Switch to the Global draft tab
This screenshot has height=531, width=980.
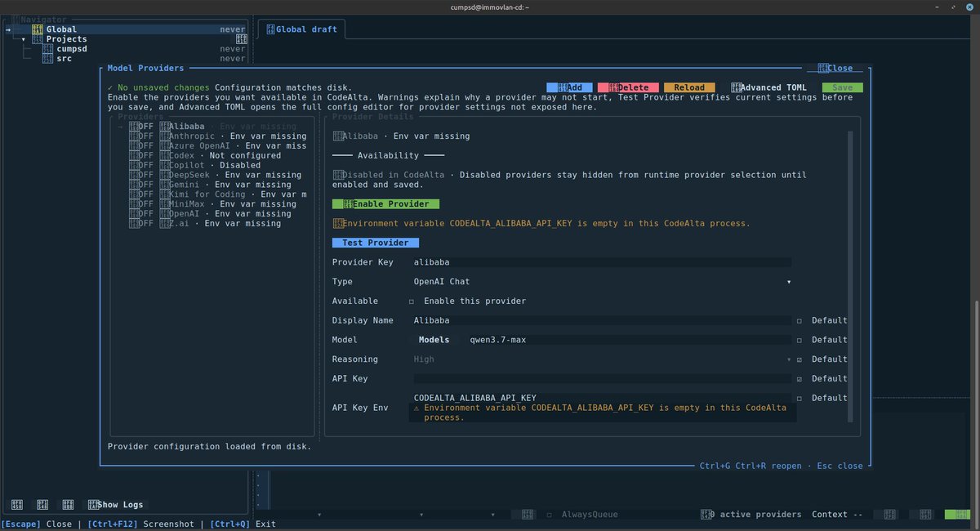302,29
